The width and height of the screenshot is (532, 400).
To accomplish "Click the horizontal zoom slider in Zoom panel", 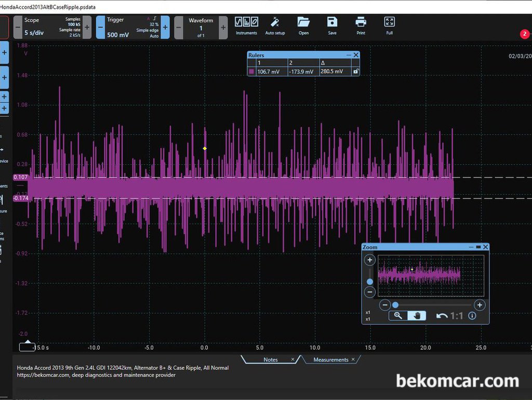I will pos(432,305).
